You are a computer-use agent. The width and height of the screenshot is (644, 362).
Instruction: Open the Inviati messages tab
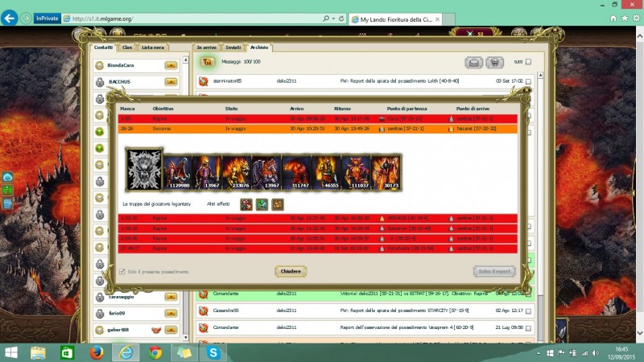coord(233,47)
